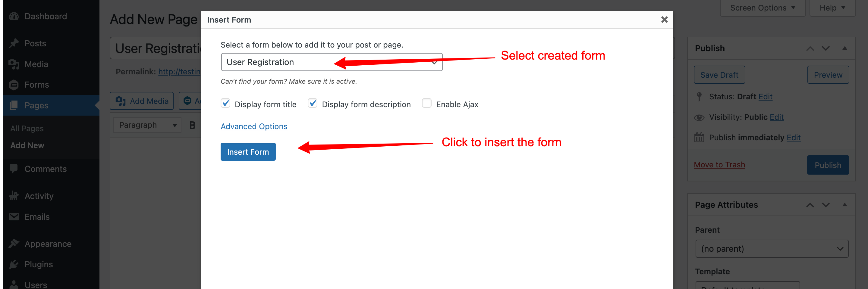Click the Comments bubble icon

(x=14, y=169)
